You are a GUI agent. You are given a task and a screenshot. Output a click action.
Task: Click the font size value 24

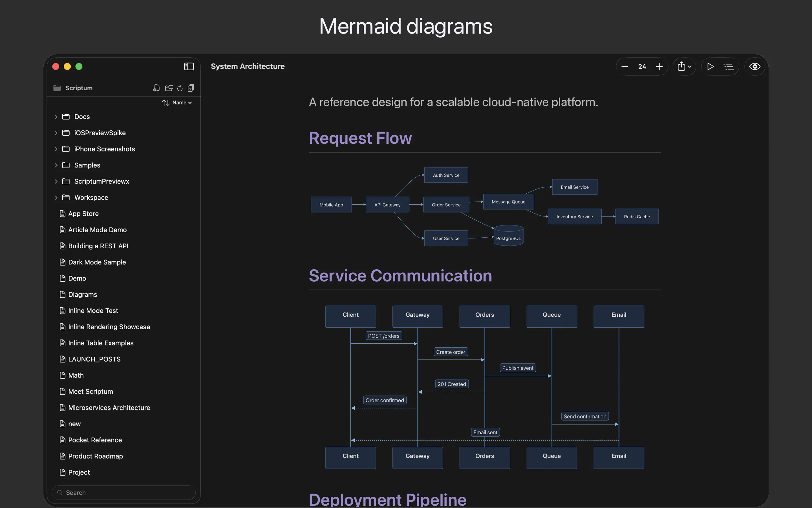coord(642,67)
